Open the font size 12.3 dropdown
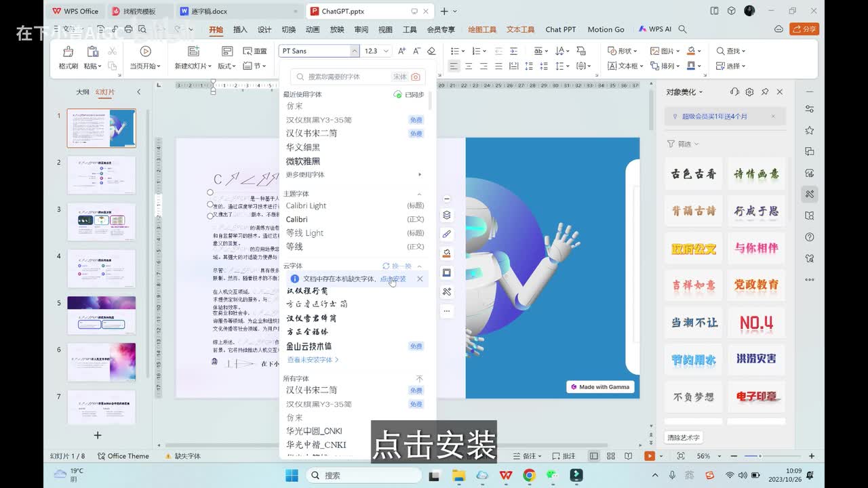Image resolution: width=868 pixels, height=488 pixels. click(x=386, y=52)
